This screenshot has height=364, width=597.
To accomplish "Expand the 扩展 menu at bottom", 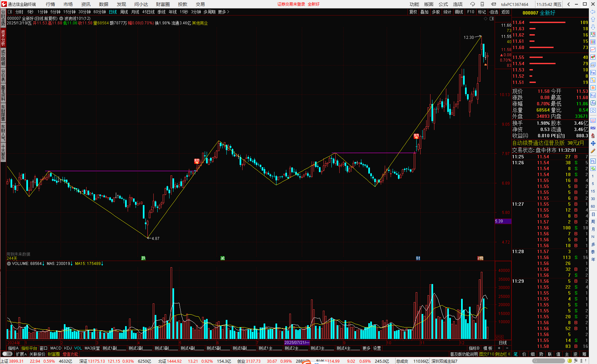I will click(21, 354).
